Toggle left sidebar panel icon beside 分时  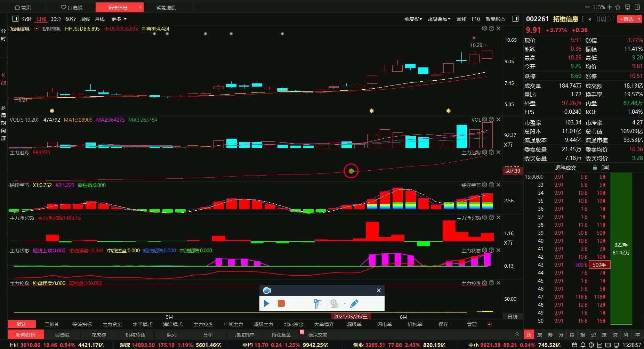[x=15, y=19]
